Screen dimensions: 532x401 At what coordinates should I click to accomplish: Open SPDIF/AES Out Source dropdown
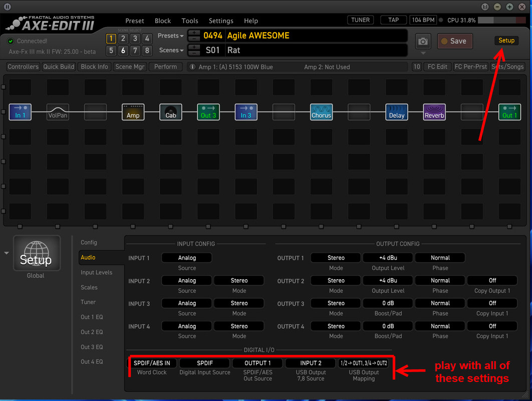[x=257, y=363]
